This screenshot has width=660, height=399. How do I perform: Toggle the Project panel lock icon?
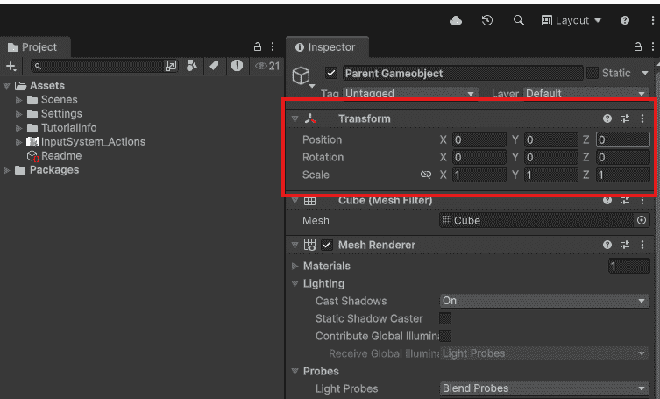(257, 46)
